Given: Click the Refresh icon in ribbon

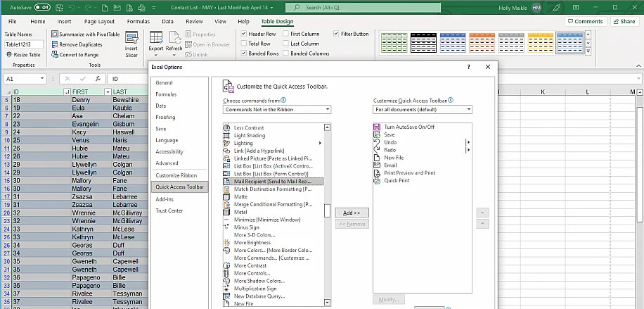Looking at the screenshot, I should click(x=174, y=38).
